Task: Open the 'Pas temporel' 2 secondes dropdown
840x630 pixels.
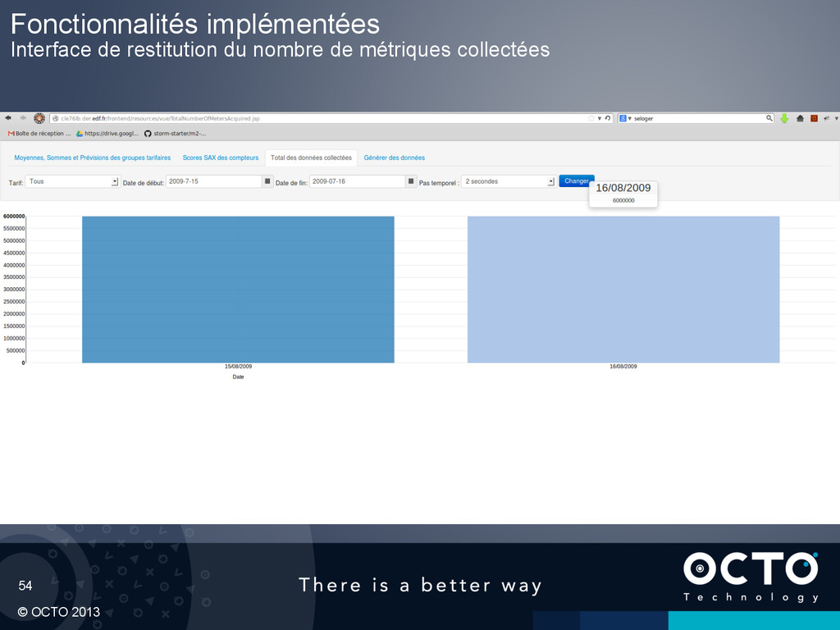Action: tap(508, 181)
